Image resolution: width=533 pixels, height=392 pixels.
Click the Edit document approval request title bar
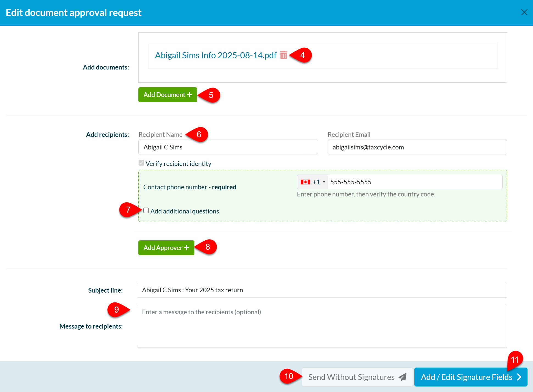[x=74, y=13]
